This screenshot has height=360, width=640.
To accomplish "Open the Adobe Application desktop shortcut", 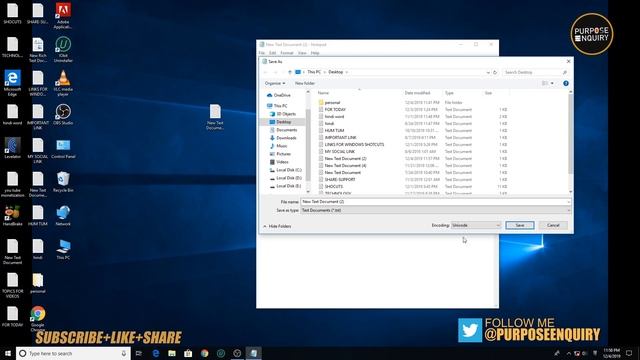I will [x=63, y=16].
